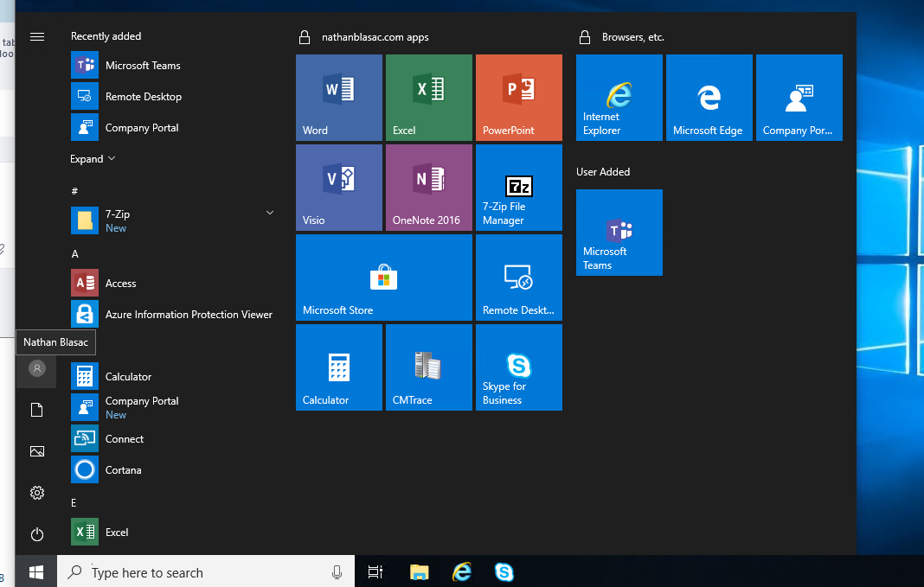
Task: Open the Nathan Blasac account icon
Action: click(x=35, y=368)
